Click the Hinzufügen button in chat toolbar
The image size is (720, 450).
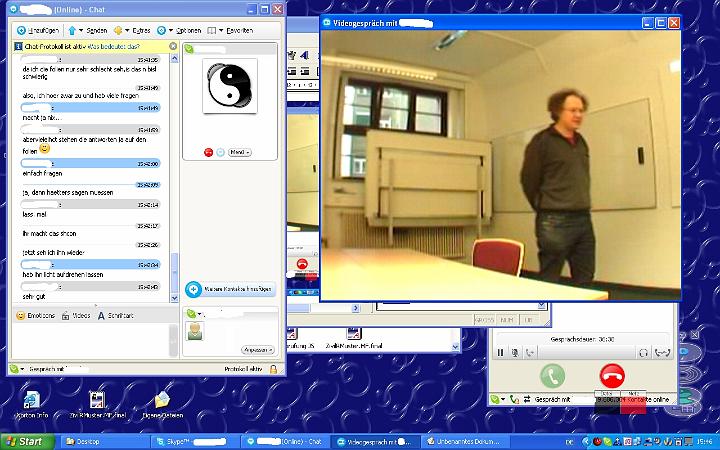38,31
